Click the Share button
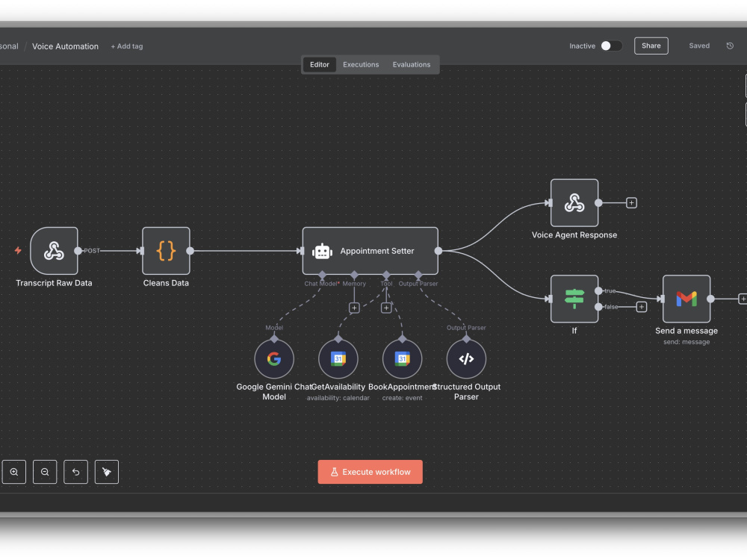This screenshot has height=560, width=747. pyautogui.click(x=651, y=46)
